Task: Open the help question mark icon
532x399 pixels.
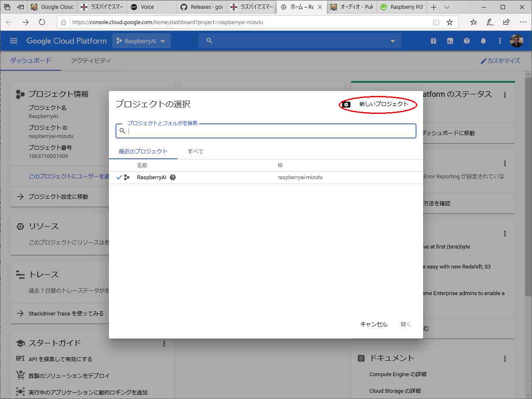Action: tap(467, 41)
